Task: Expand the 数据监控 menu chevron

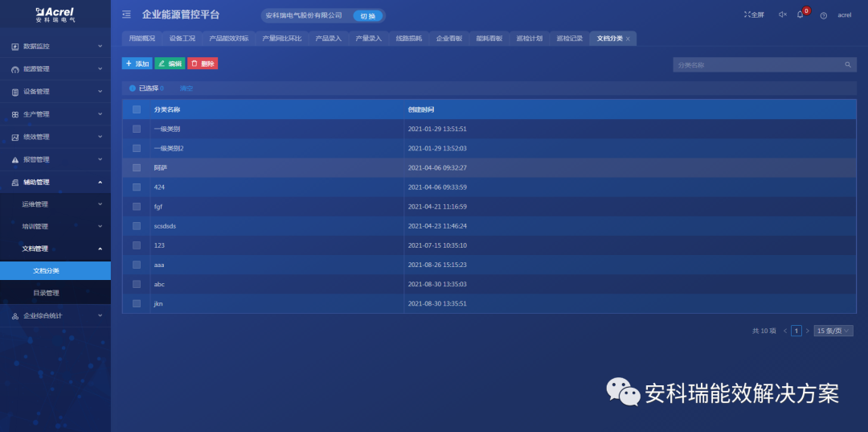Action: click(100, 46)
